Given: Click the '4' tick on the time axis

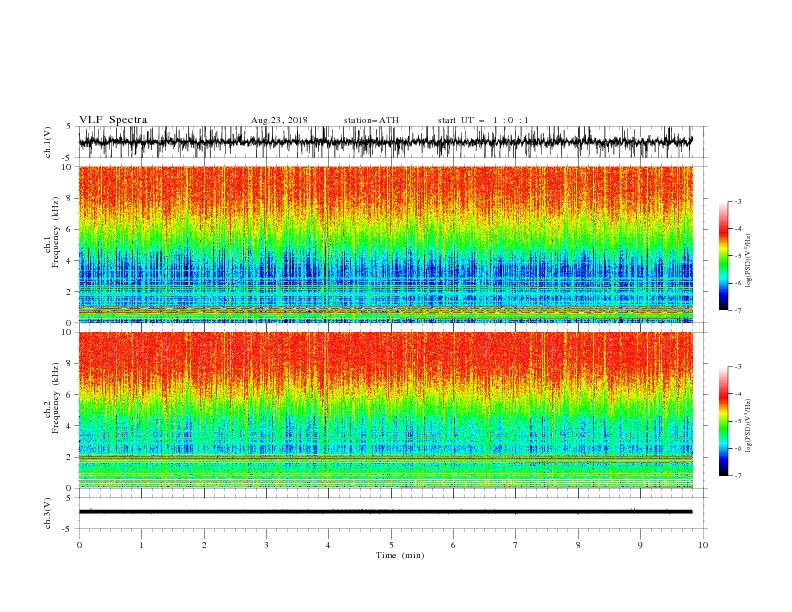Looking at the screenshot, I should 328,545.
